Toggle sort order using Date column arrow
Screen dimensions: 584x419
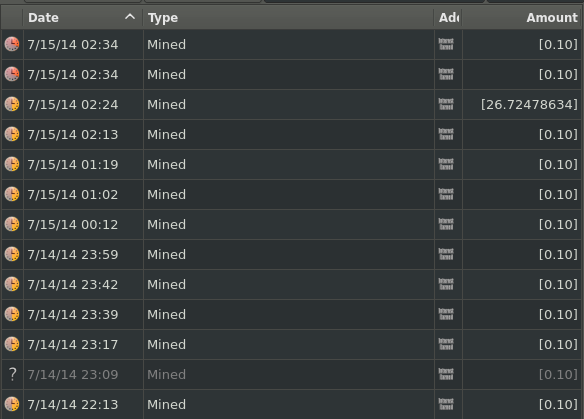130,17
